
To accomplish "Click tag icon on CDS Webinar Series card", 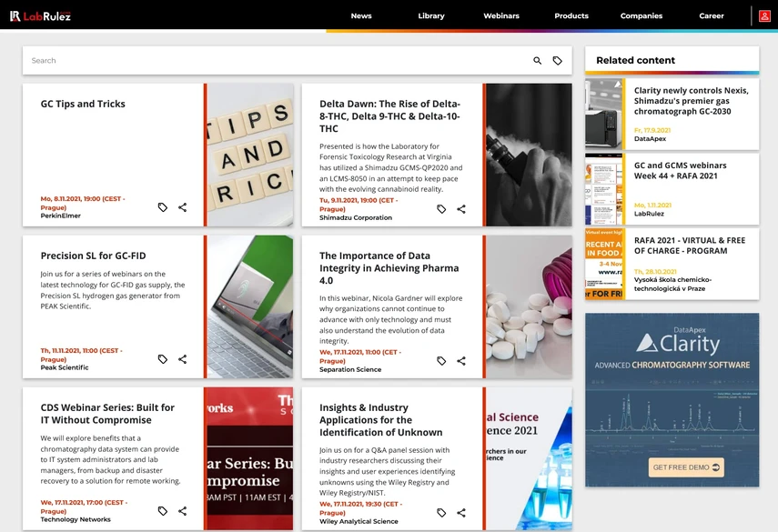I will coord(163,511).
